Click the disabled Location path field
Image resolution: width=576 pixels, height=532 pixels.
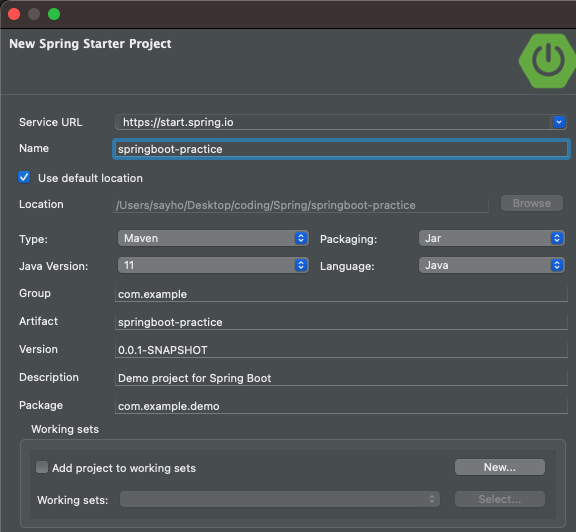pos(301,205)
